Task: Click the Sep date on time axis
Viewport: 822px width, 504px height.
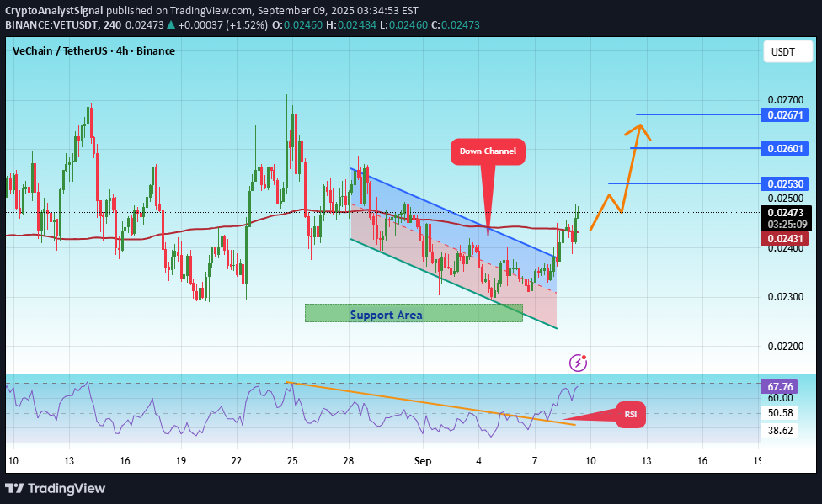Action: click(x=423, y=461)
